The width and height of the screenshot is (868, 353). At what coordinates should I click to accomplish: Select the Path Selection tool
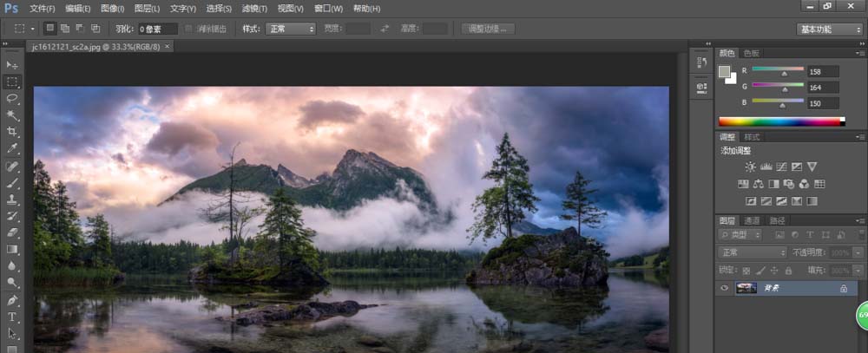click(x=12, y=334)
